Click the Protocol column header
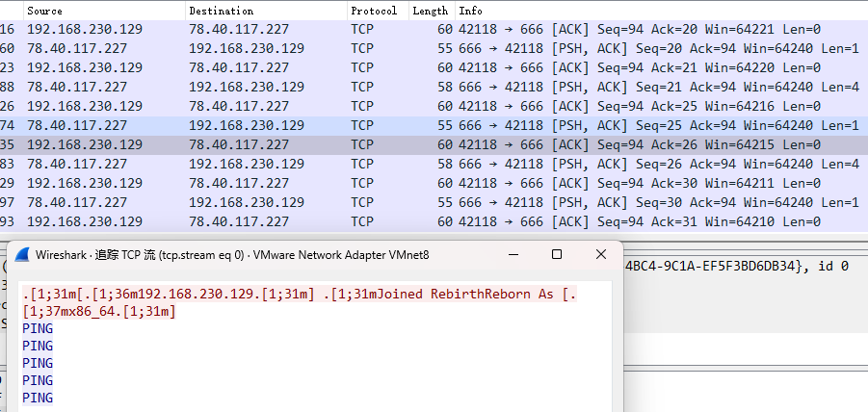This screenshot has height=412, width=868. (374, 11)
